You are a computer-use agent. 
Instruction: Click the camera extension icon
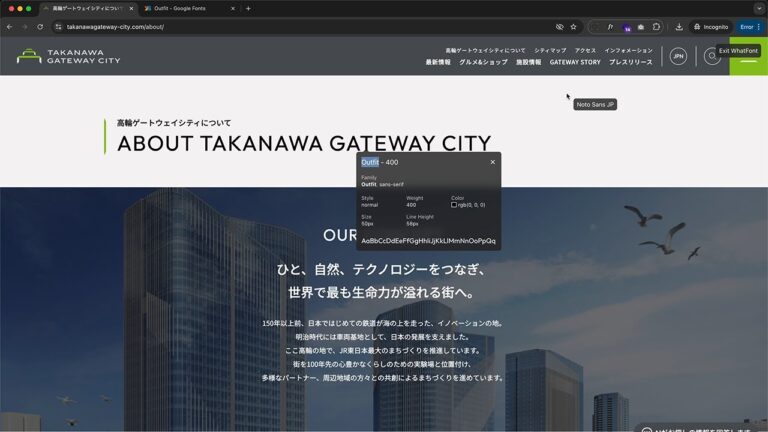click(641, 27)
